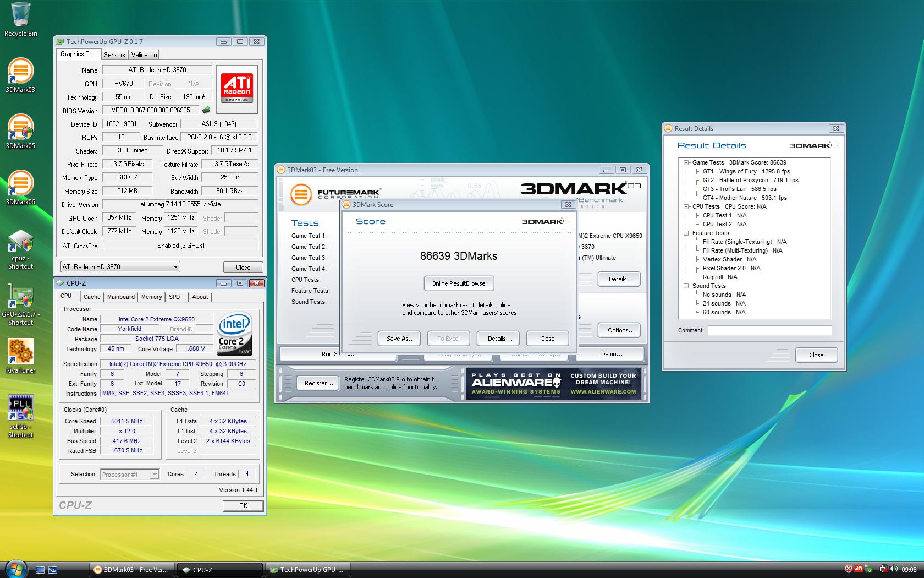924x578 pixels.
Task: Click the network tray icon
Action: [883, 569]
